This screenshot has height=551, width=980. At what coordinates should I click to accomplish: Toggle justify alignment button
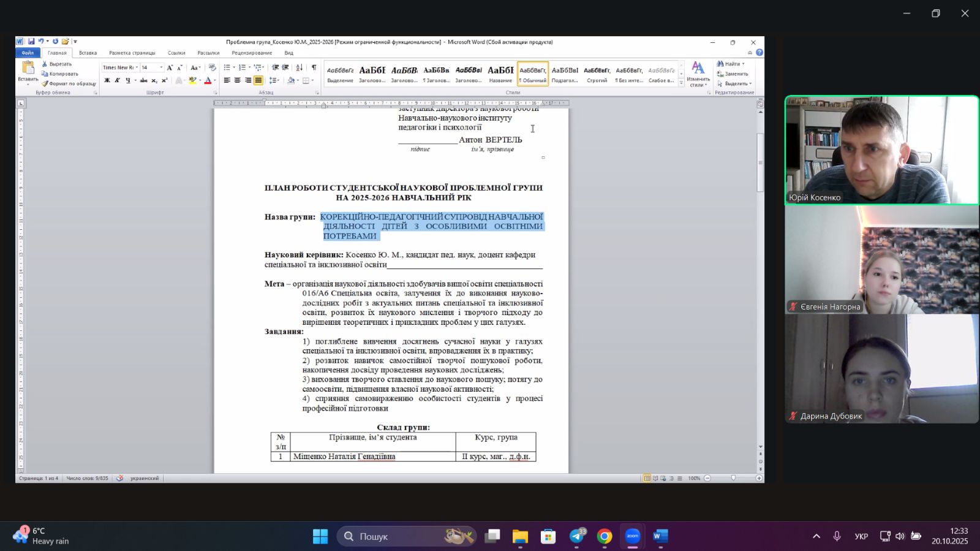coord(258,80)
